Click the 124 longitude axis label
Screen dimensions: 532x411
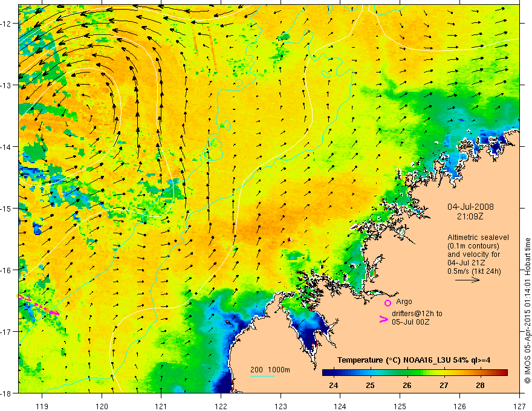click(x=340, y=406)
